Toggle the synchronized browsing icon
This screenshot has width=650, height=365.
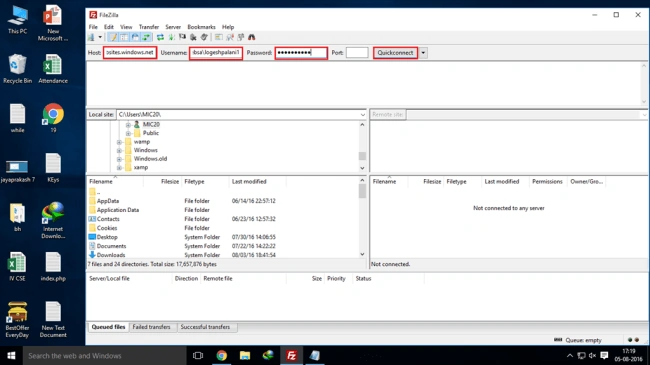(x=241, y=37)
